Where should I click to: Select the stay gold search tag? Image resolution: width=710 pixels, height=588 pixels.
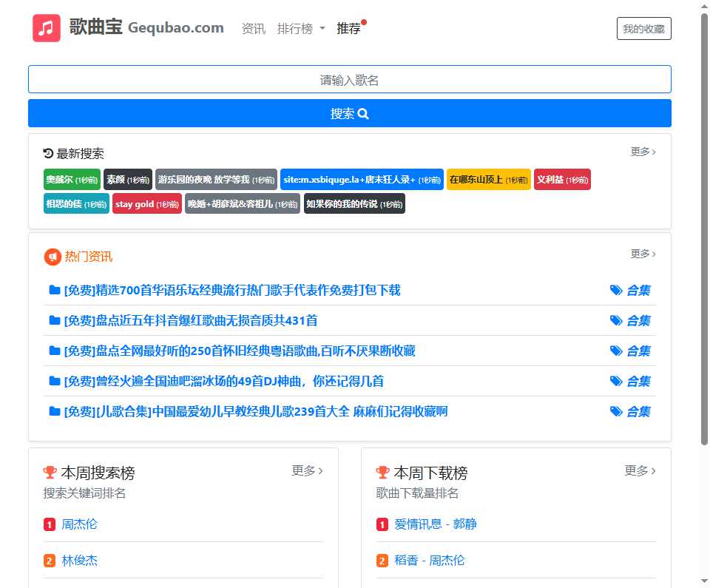tap(146, 203)
